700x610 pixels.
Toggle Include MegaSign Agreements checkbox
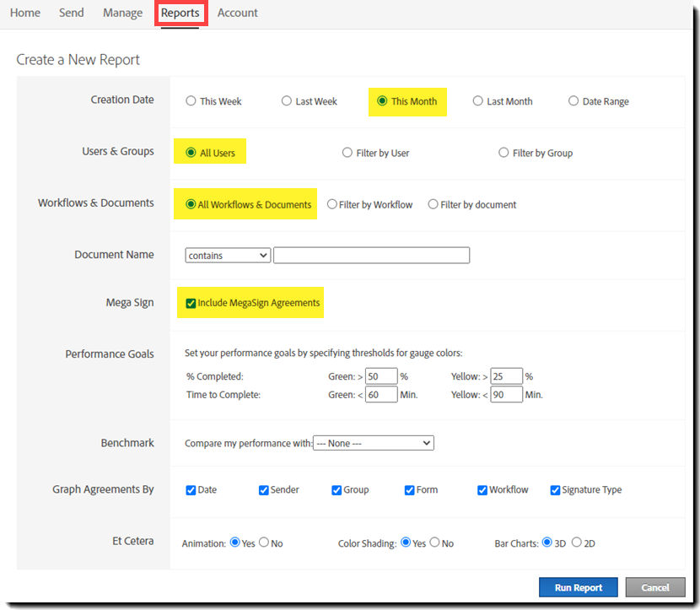tap(191, 303)
